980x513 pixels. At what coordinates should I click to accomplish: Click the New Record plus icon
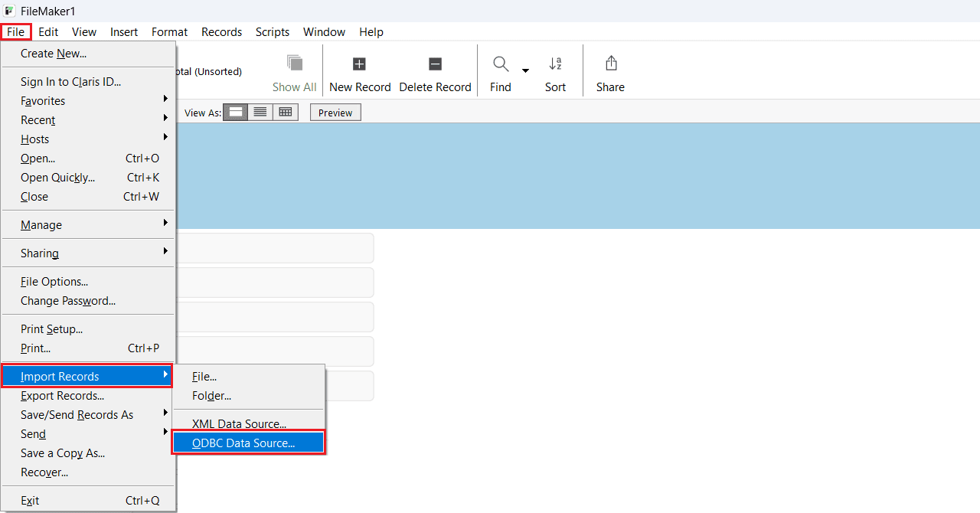(x=359, y=64)
